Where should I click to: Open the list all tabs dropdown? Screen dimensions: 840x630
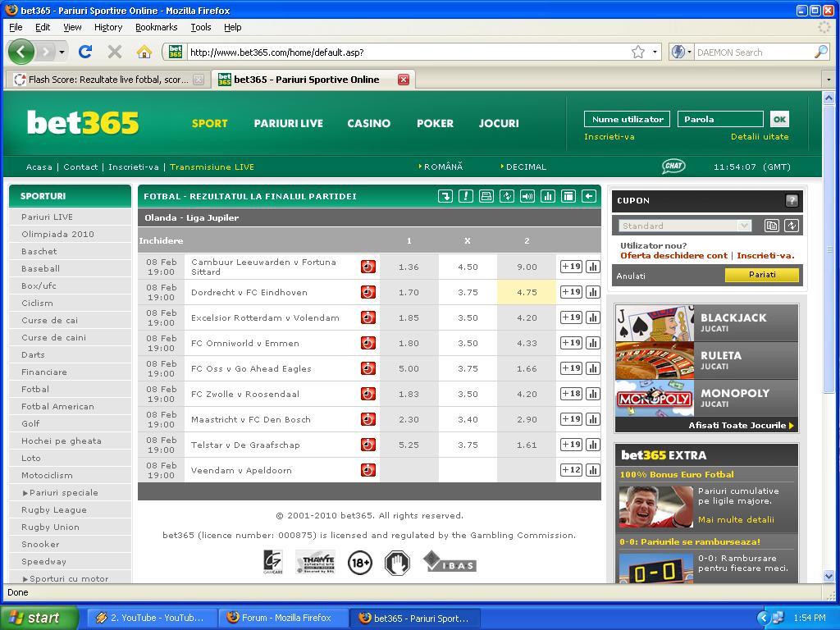(x=829, y=80)
